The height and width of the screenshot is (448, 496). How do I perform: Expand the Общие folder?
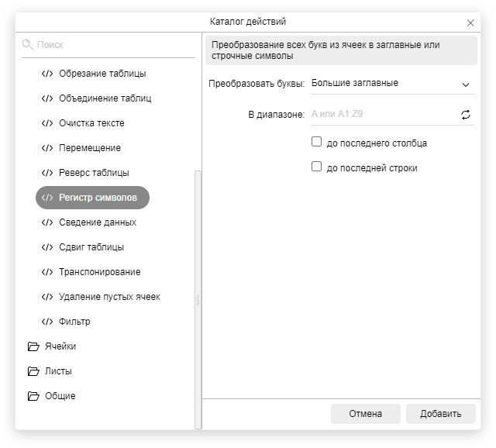tap(60, 396)
